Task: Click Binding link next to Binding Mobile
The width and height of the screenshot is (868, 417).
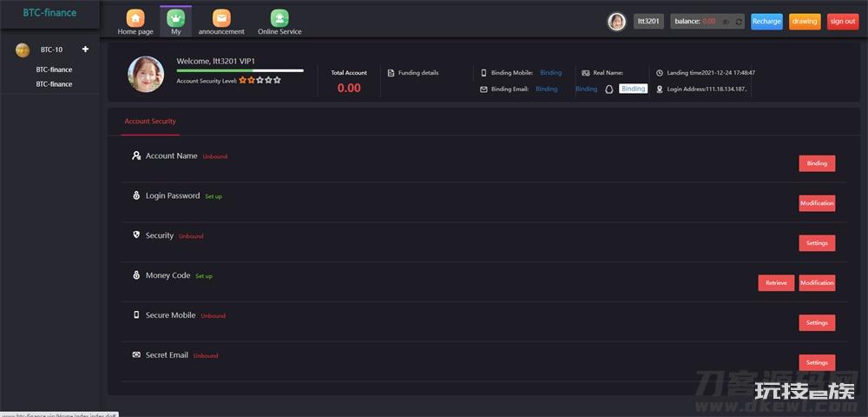Action: point(551,73)
